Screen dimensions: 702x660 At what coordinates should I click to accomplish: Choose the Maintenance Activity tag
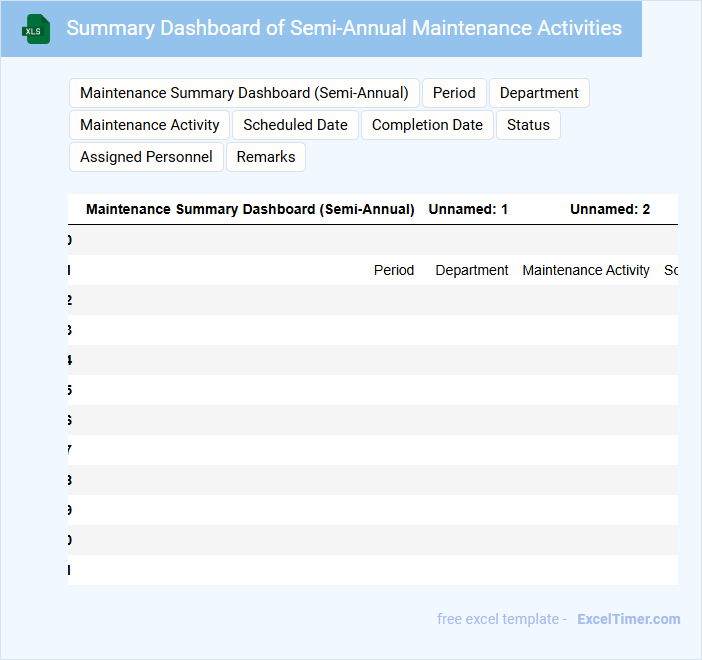[x=150, y=125]
